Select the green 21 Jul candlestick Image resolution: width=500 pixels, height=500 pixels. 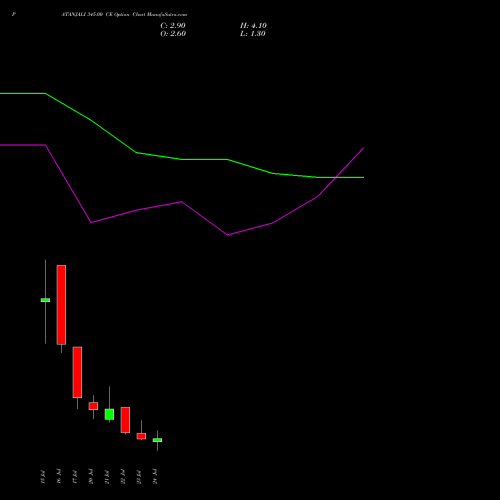[109, 414]
